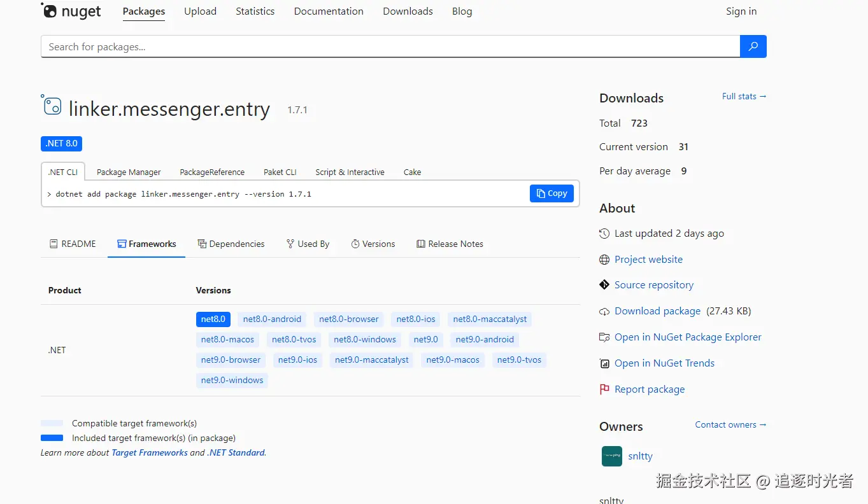
Task: Click the net8.0-tvos framework badge
Action: (x=294, y=340)
